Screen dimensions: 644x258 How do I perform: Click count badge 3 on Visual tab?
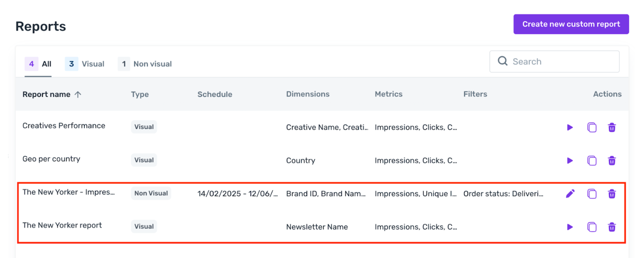71,64
